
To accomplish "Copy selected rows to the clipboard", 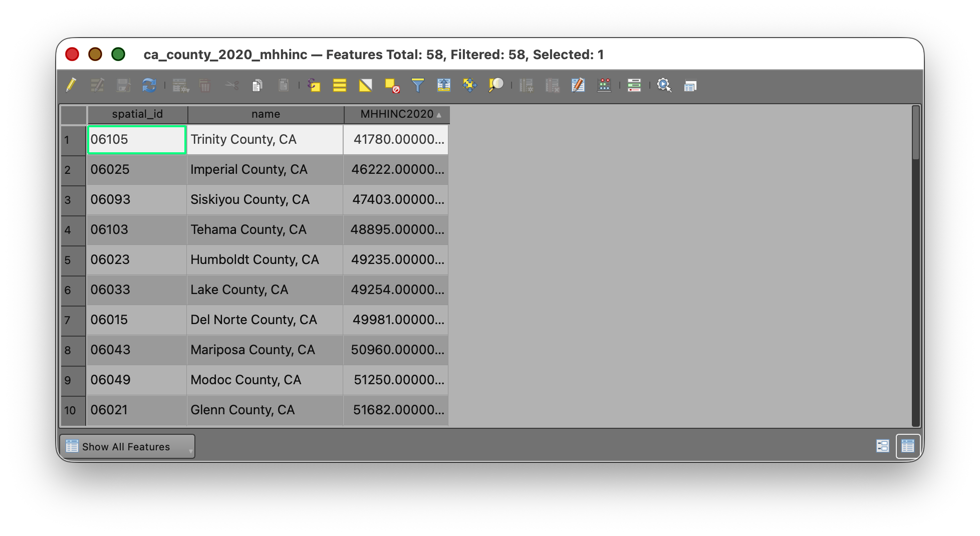I will pos(257,85).
